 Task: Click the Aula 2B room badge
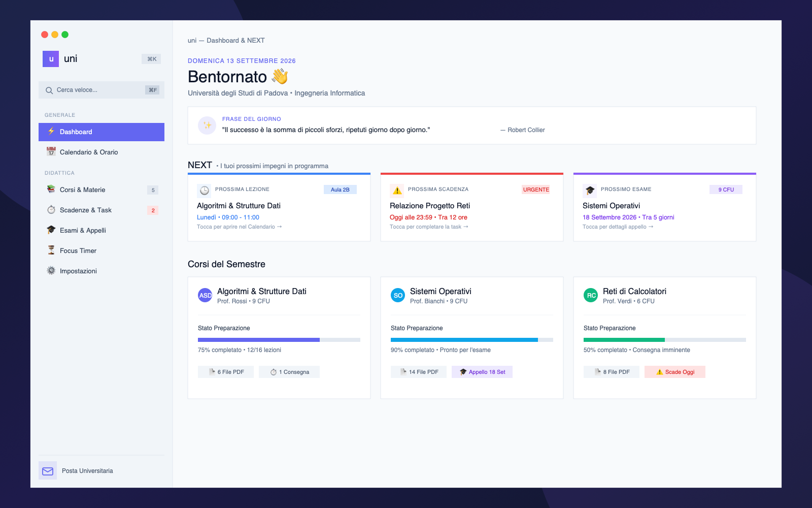click(x=340, y=189)
